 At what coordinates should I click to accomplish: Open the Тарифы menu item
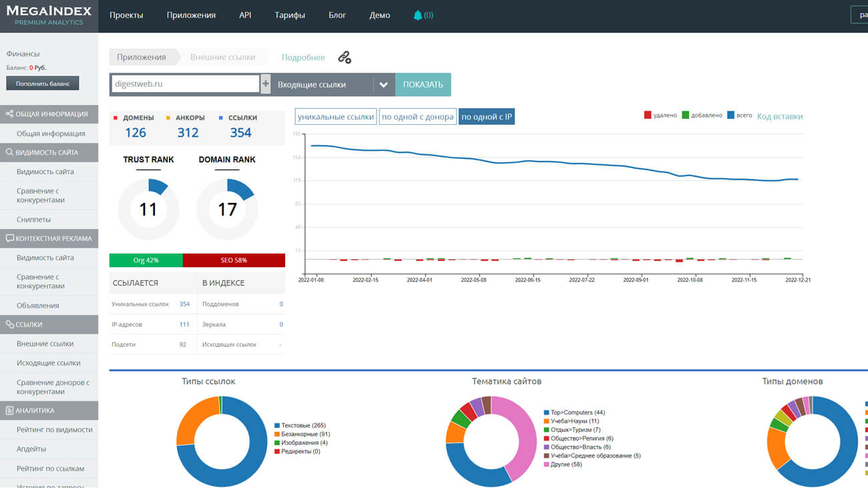pos(290,15)
